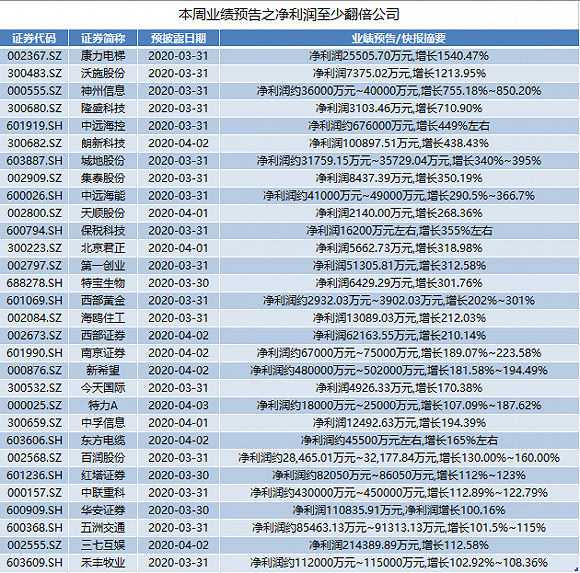Click the company name 朗新科技
The image size is (580, 573).
point(103,143)
